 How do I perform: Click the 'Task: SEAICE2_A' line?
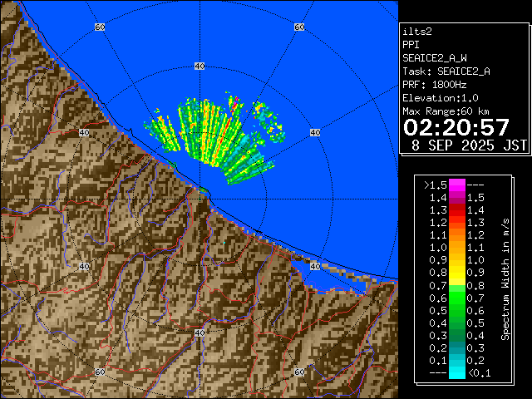pos(446,71)
